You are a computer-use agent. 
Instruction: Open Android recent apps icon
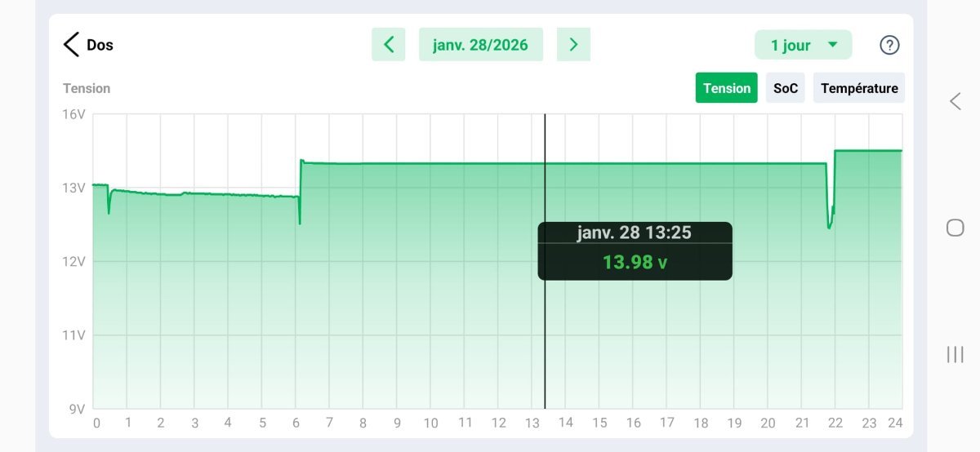(x=955, y=354)
